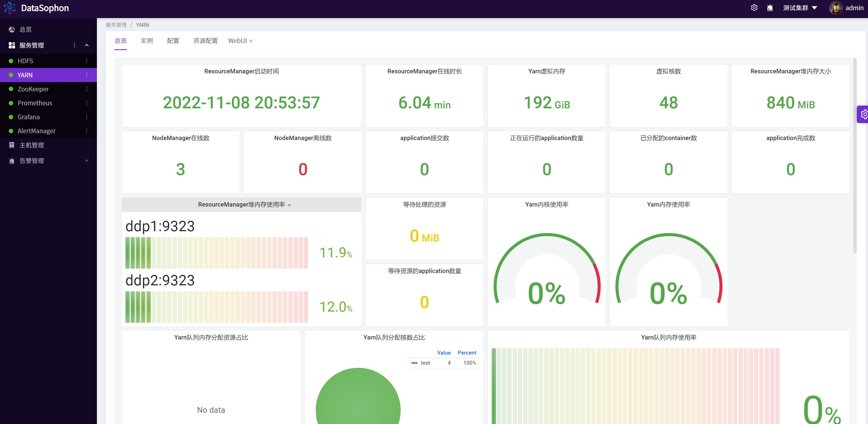Select YARN in the sidebar
This screenshot has width=868, height=424.
coord(48,75)
